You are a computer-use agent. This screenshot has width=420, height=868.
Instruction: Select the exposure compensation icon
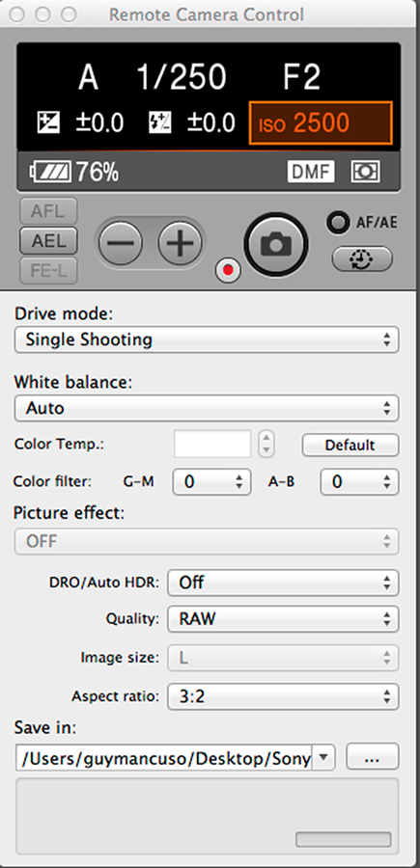click(x=49, y=122)
